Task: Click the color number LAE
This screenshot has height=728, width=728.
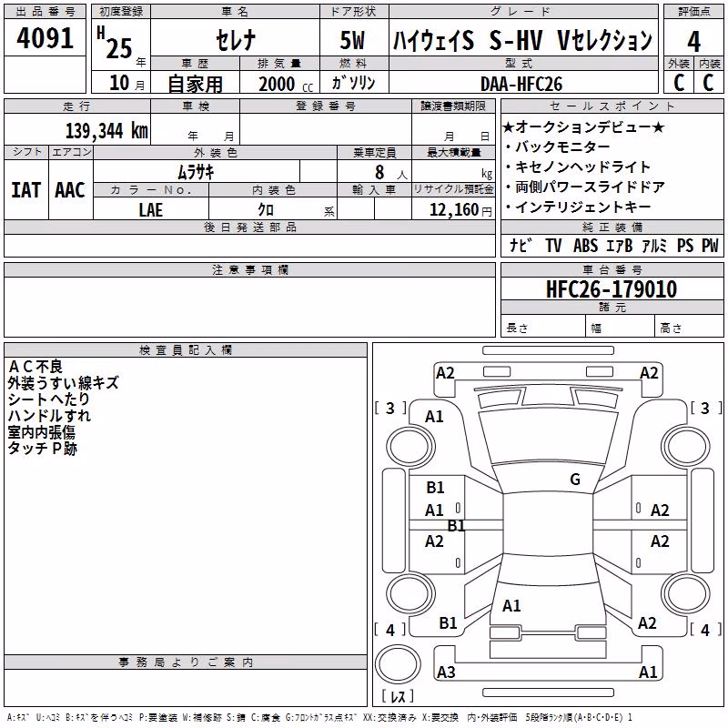Action: click(x=151, y=210)
